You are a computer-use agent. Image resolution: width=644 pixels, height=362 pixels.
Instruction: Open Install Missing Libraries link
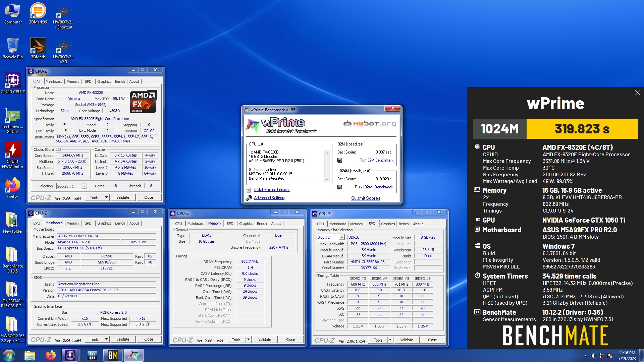click(272, 190)
